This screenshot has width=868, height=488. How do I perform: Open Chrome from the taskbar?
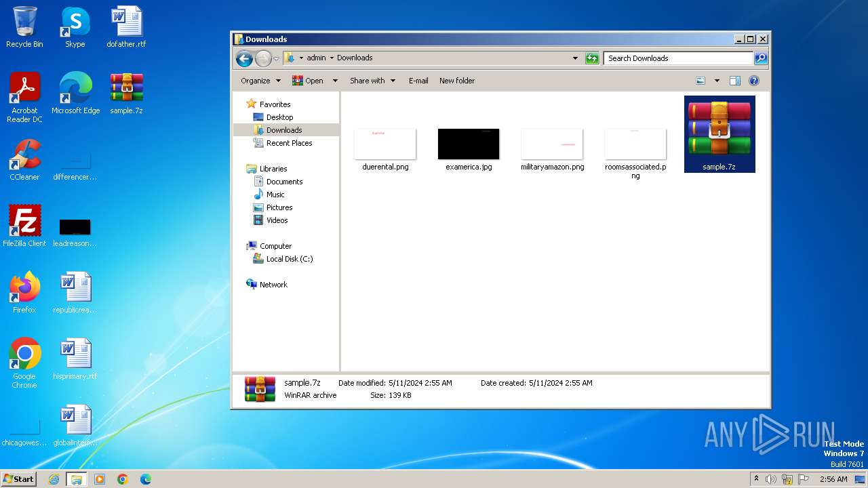(x=123, y=479)
